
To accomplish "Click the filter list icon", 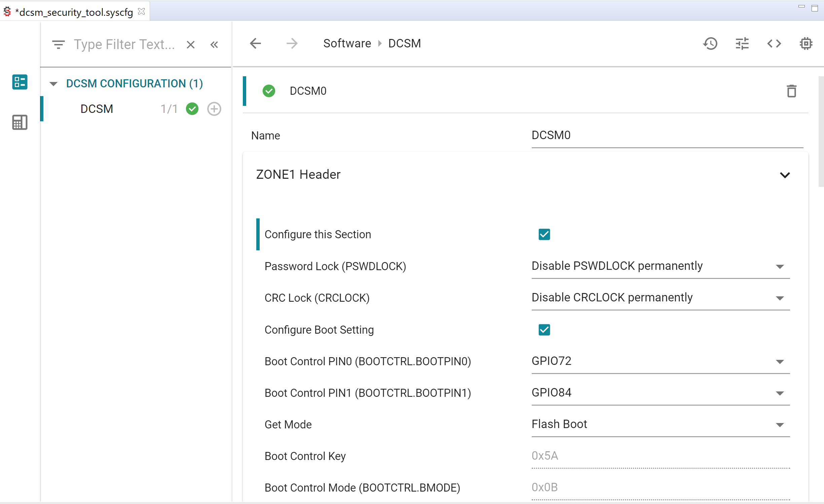I will click(x=59, y=44).
